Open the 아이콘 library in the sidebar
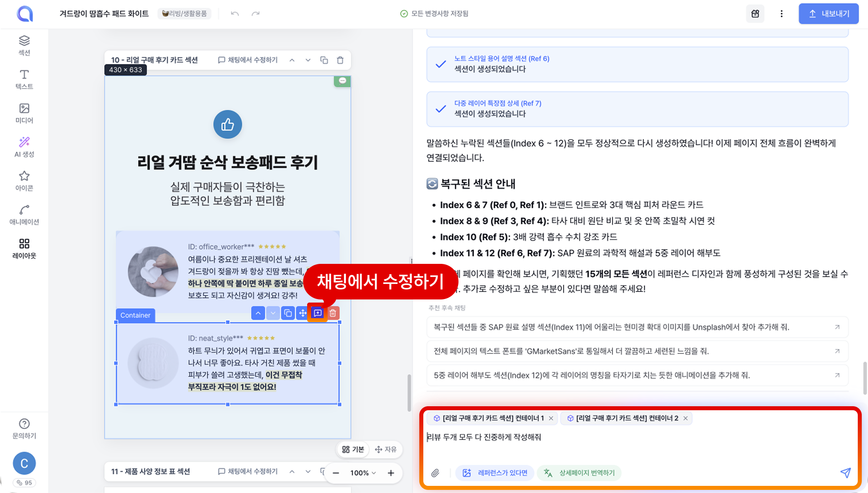The height and width of the screenshot is (493, 868). point(24,181)
